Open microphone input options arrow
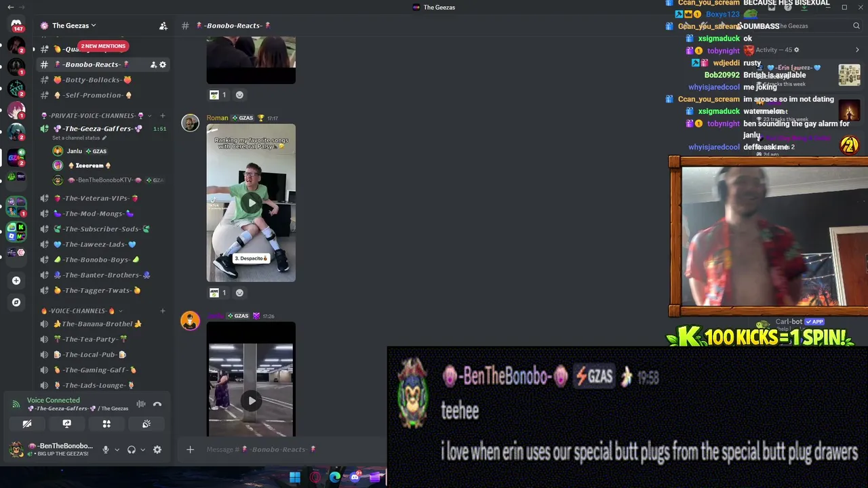This screenshot has height=488, width=868. (x=117, y=449)
